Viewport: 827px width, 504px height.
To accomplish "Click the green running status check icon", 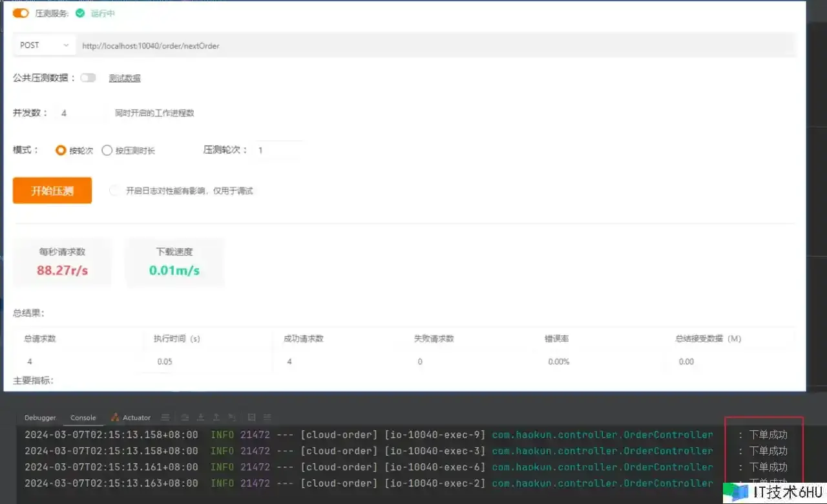I will (80, 13).
